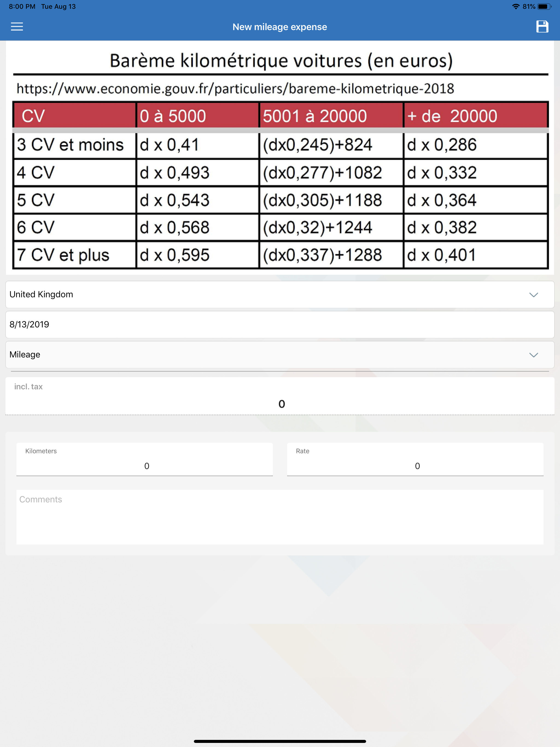
Task: Tap the '5001 à 20000' column header
Action: click(331, 116)
